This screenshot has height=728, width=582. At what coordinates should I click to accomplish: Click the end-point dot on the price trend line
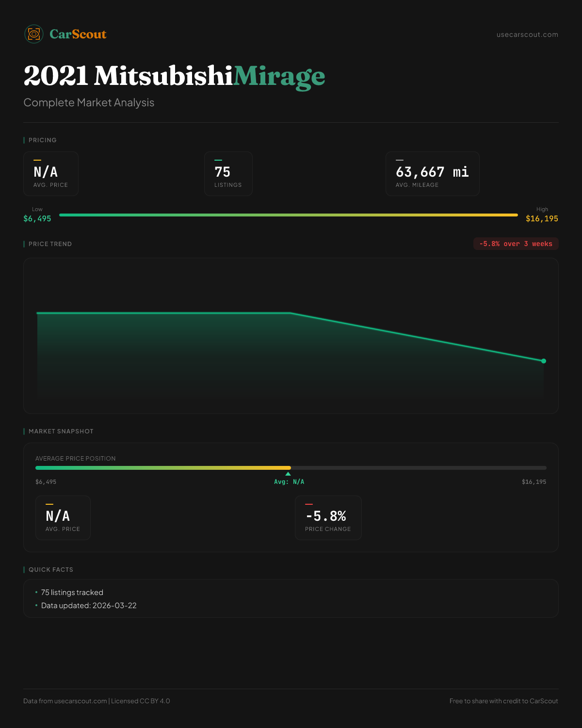pos(544,361)
